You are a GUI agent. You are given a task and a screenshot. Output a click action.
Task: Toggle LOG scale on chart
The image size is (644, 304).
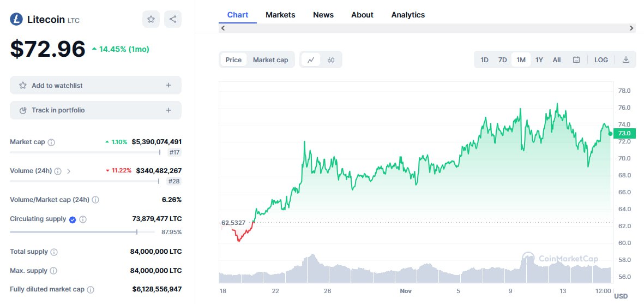[601, 60]
